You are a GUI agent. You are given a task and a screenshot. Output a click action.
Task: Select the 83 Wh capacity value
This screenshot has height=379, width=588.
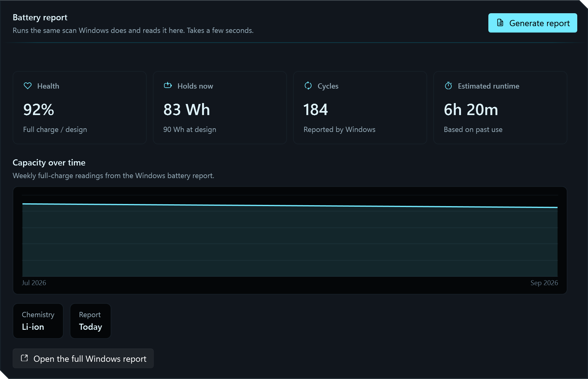tap(187, 110)
